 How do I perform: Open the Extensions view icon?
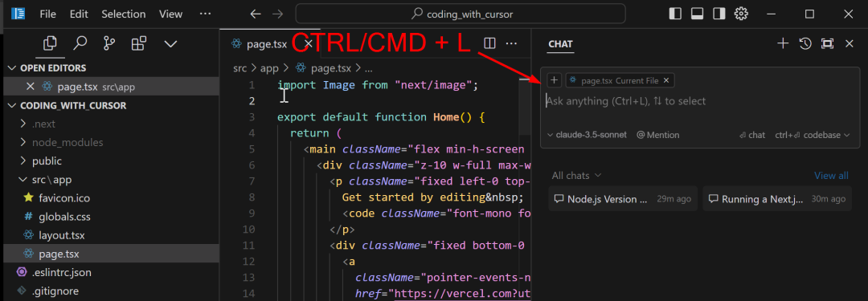click(139, 43)
